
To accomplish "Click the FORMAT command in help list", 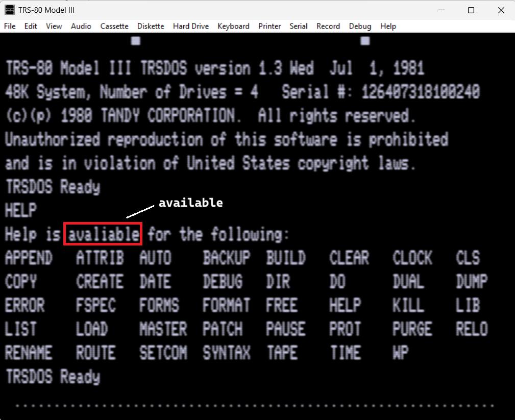I will tap(226, 305).
